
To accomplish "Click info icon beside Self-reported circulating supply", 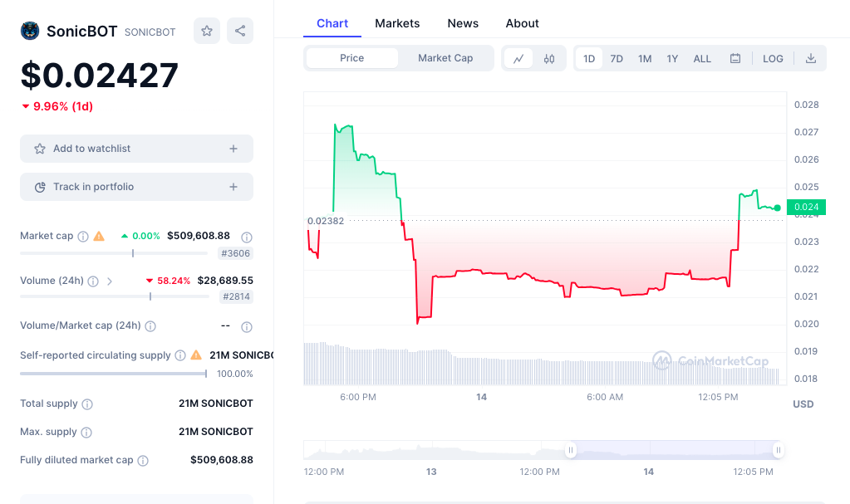I will [180, 355].
